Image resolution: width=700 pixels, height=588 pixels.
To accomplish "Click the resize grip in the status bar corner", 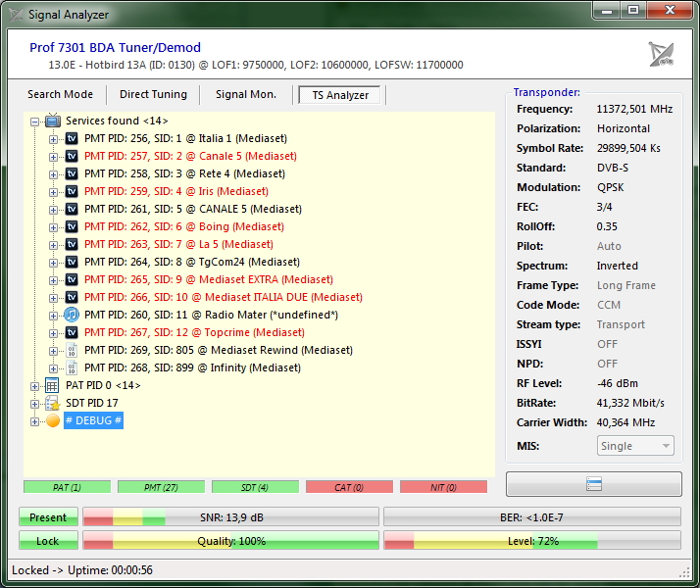I will 684,573.
